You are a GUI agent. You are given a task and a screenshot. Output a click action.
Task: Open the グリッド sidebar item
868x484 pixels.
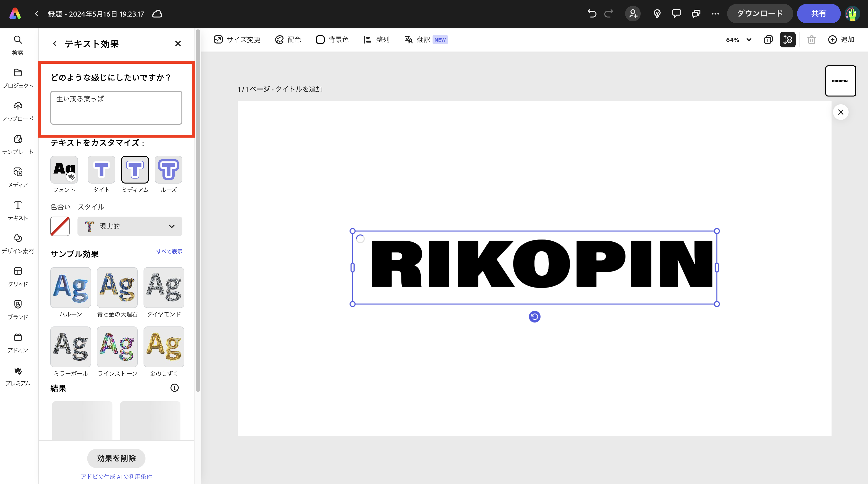pyautogui.click(x=18, y=277)
